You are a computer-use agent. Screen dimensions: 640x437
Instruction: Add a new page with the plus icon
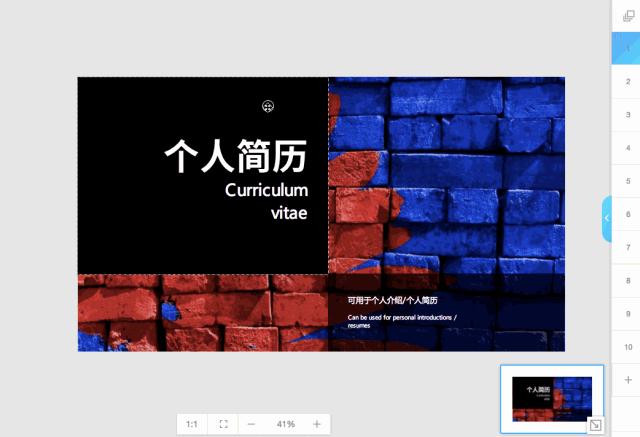coord(628,380)
